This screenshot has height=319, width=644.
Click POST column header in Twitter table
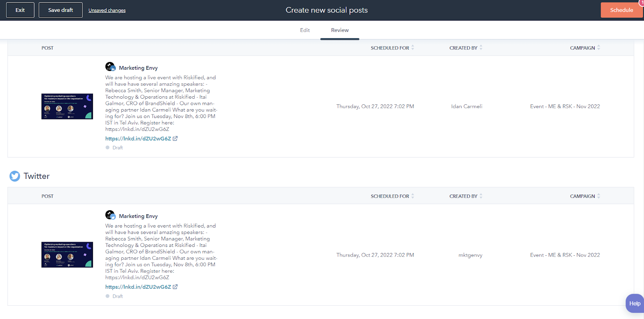[47, 196]
